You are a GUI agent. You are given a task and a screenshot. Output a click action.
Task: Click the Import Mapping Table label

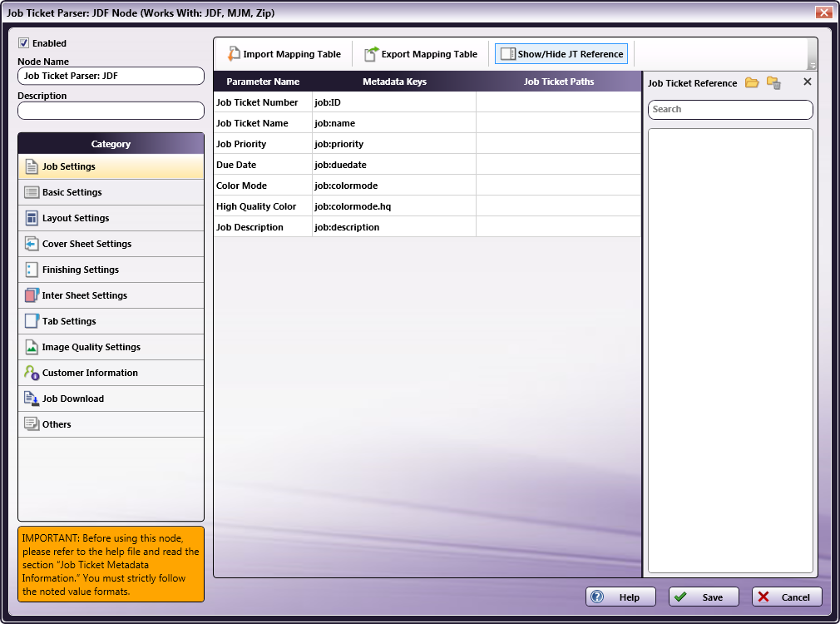(x=292, y=54)
